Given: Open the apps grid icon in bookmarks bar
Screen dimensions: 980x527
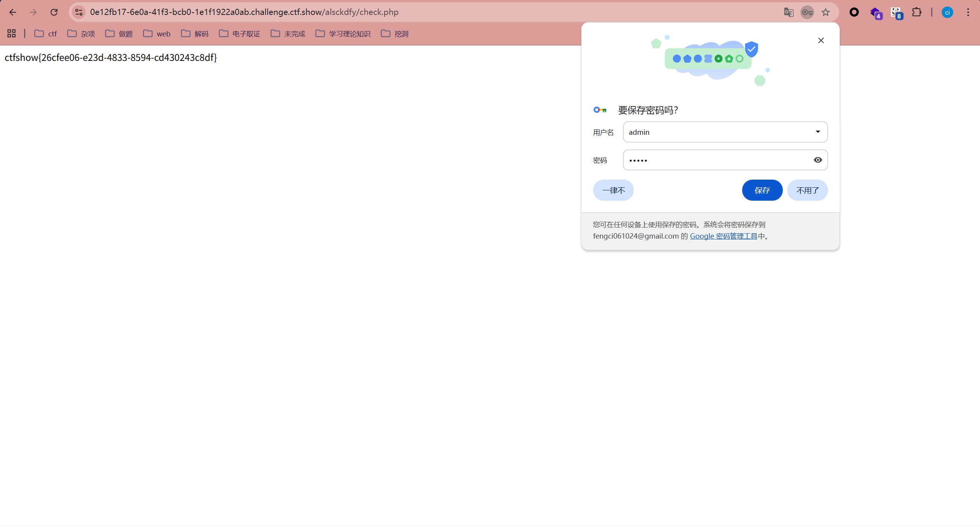Looking at the screenshot, I should pyautogui.click(x=11, y=34).
